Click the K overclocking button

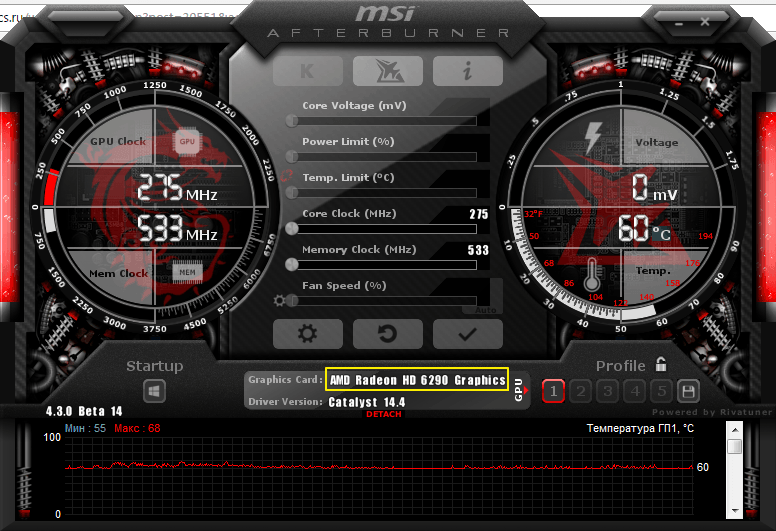point(308,71)
